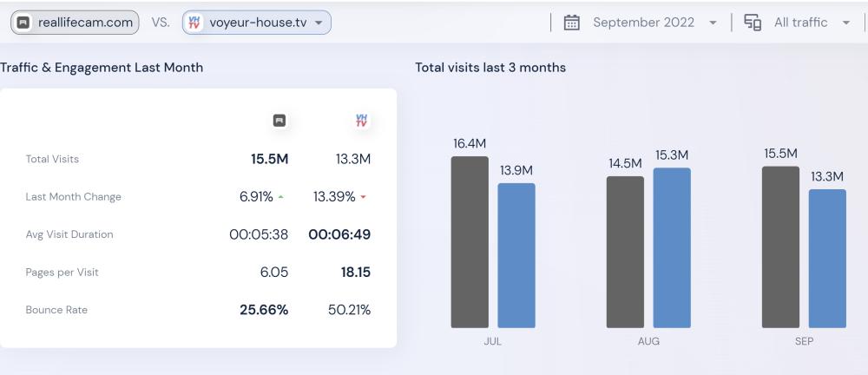868x375 pixels.
Task: Click the VHTV icon in the table header
Action: 361,121
